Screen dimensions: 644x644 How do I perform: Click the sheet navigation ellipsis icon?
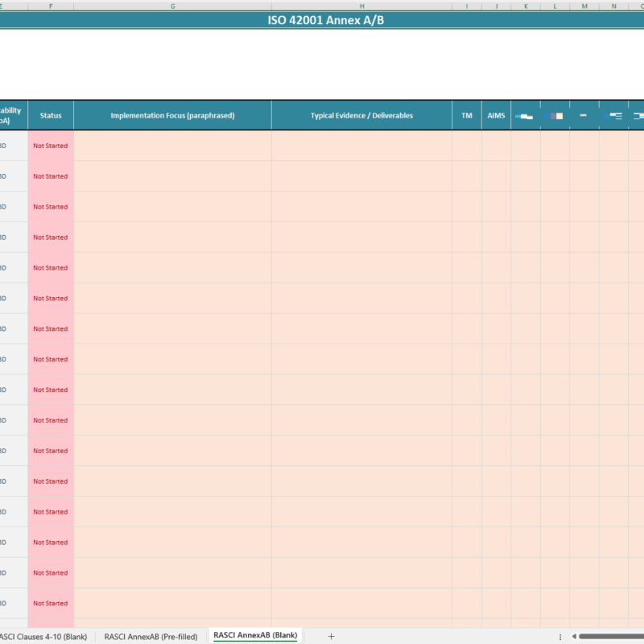pyautogui.click(x=562, y=635)
